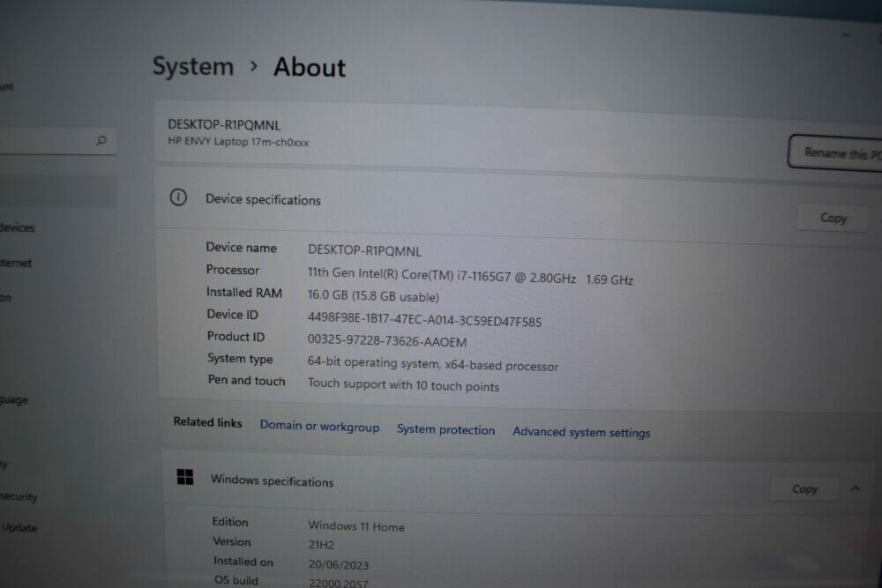Screen dimensions: 882x588
Task: Click the sidebar search input field
Action: click(x=56, y=140)
